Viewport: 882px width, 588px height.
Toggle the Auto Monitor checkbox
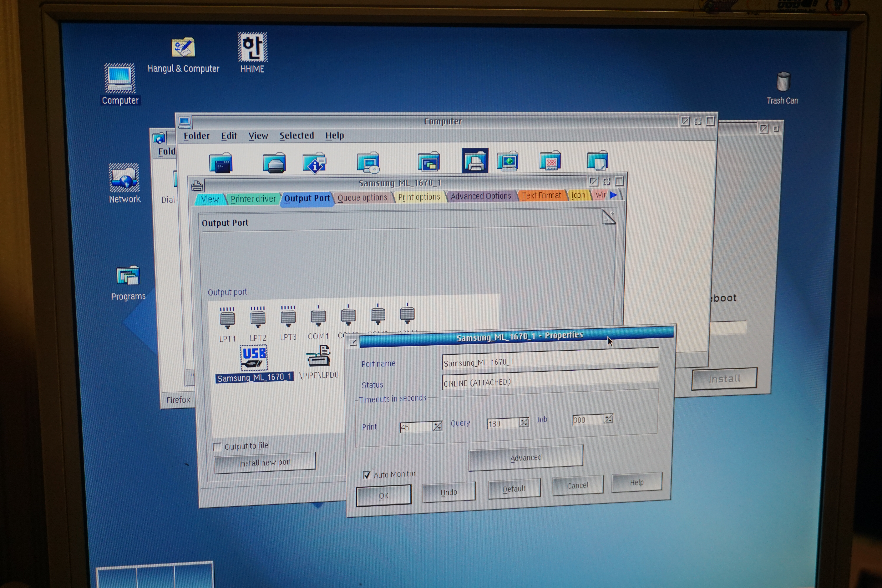pos(367,475)
